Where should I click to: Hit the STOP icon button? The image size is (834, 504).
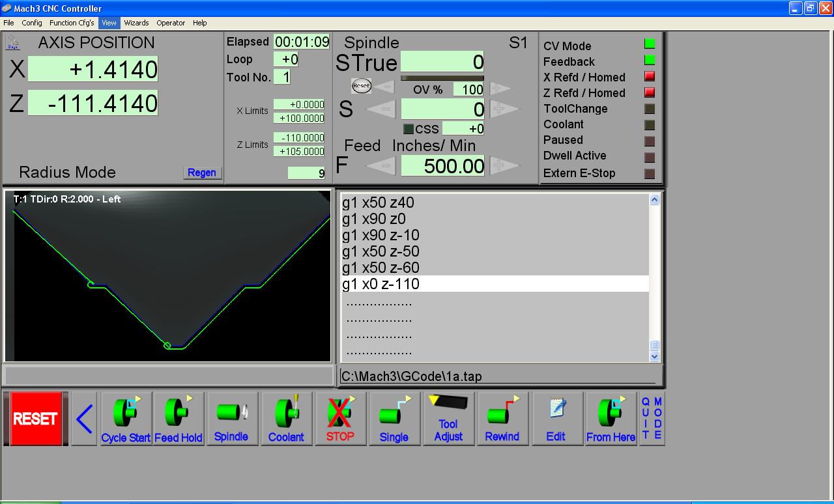click(x=340, y=418)
